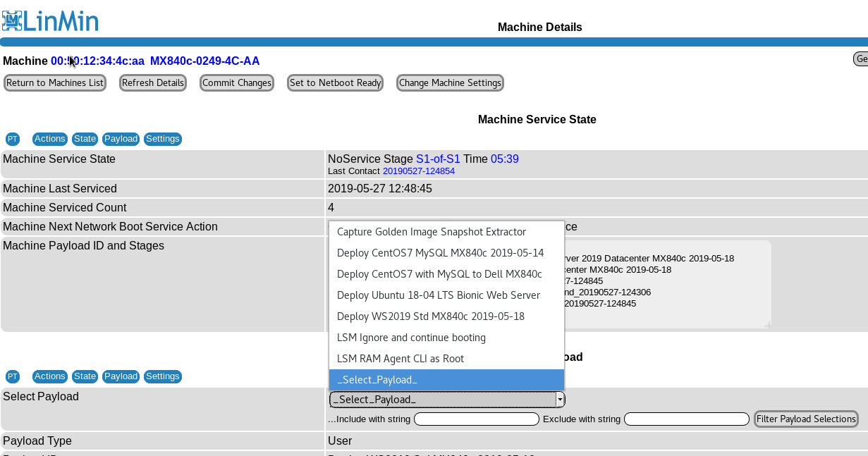This screenshot has width=868, height=456.
Task: Click the PT badge under Machine Service State
Action: [x=13, y=139]
